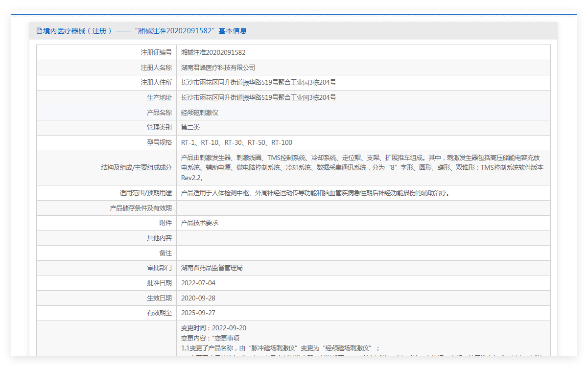This screenshot has height=367, width=588.
Task: Select the 适用范围/预期用途 description row
Action: 313,192
